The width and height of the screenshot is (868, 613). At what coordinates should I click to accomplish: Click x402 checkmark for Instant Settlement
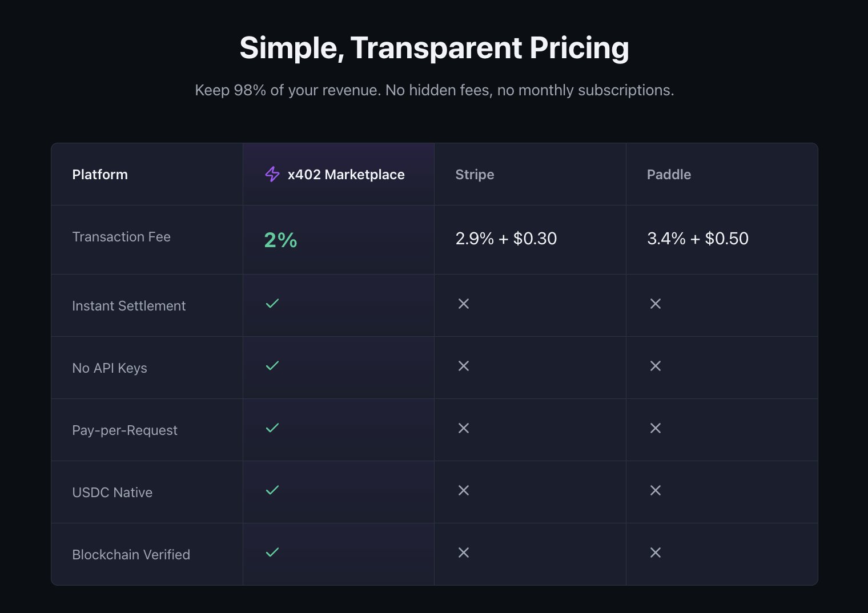tap(272, 304)
